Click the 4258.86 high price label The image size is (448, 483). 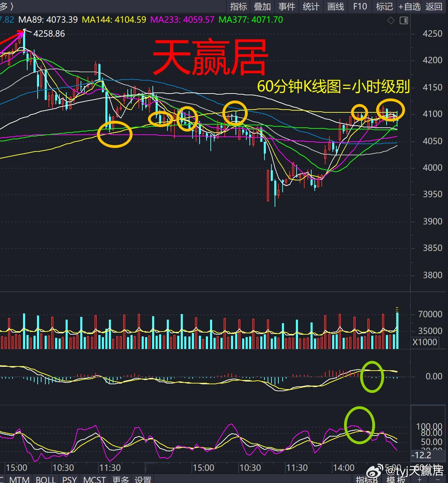(49, 34)
